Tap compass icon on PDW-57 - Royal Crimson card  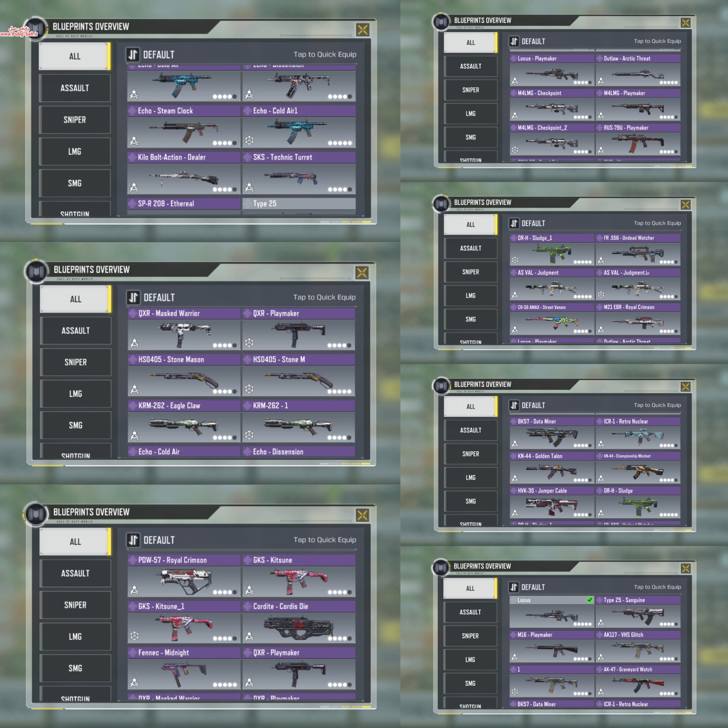coord(134,590)
